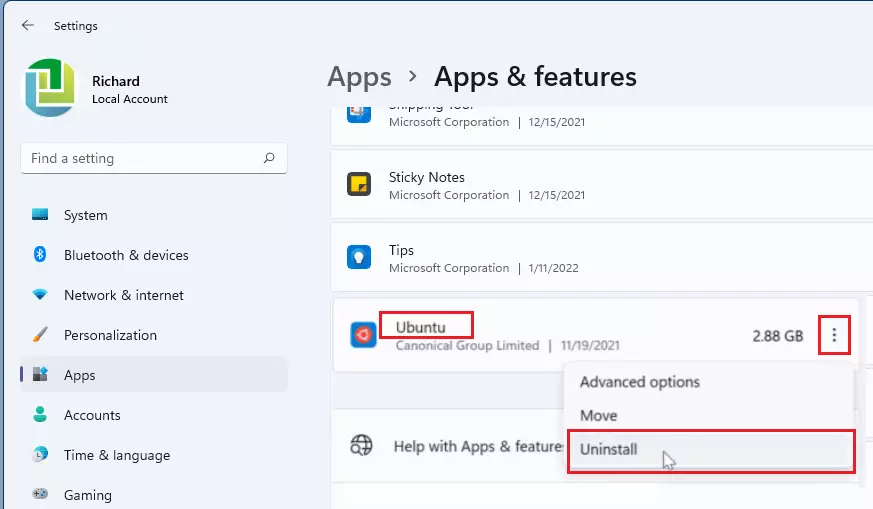
Task: Click Ubuntu's 2.88 GB size
Action: (778, 336)
